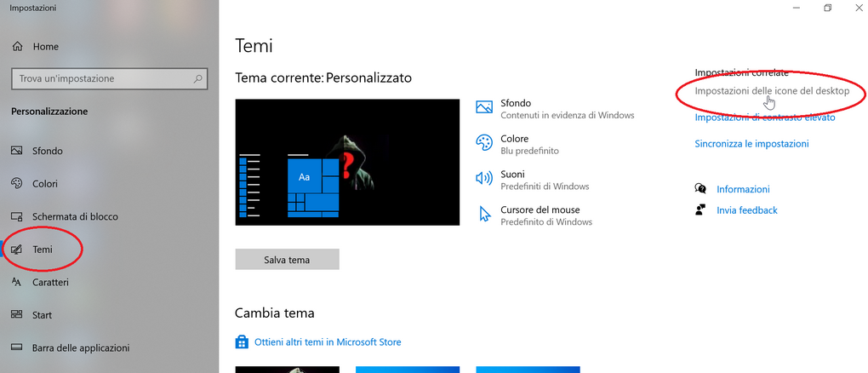Click the Colori palette icon in sidebar
This screenshot has height=373, width=868.
(x=17, y=183)
